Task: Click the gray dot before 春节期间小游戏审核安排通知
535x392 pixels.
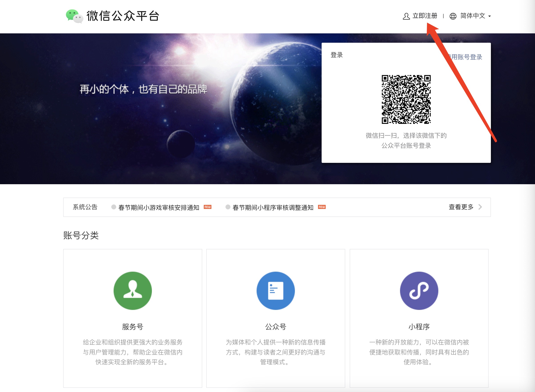Action: [x=114, y=207]
